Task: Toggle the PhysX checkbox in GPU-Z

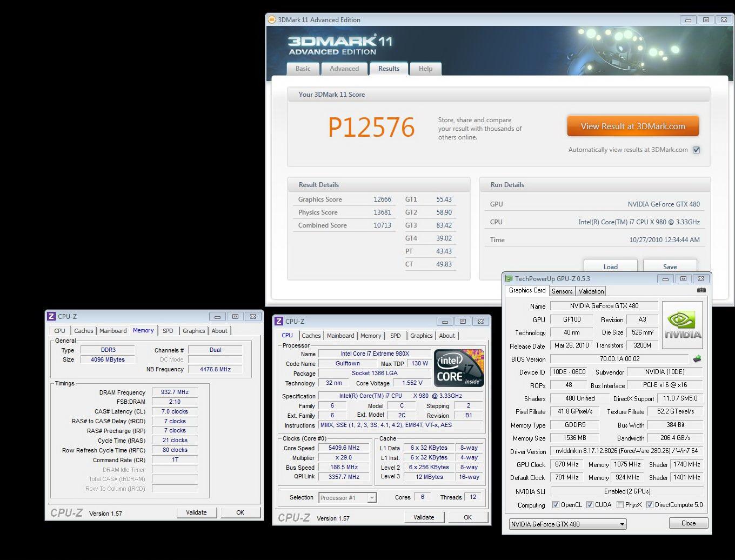Action: 620,505
